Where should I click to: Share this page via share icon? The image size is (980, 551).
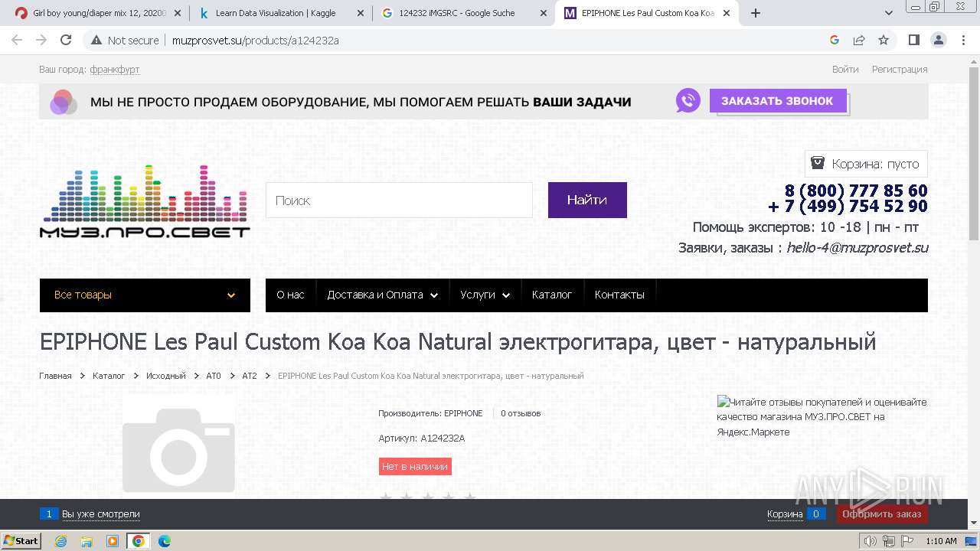pyautogui.click(x=859, y=40)
